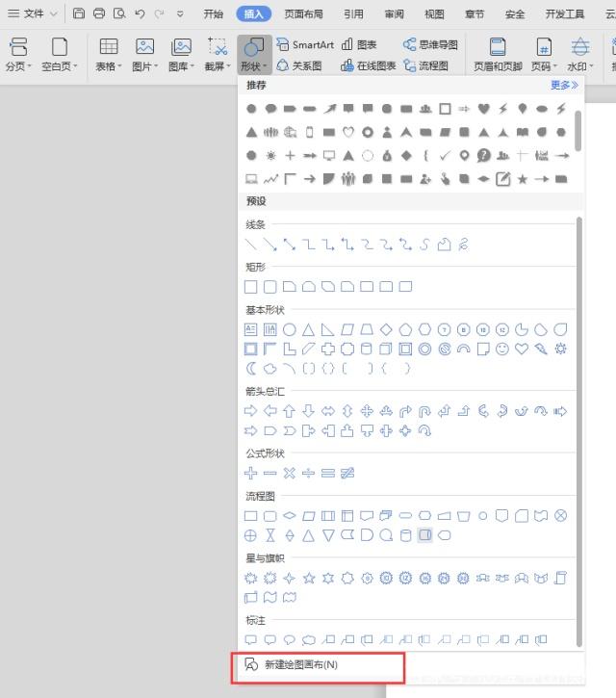Viewport: 616px width, 698px height.
Task: Insert a horizontal text box under 基本形状
Action: 251,329
